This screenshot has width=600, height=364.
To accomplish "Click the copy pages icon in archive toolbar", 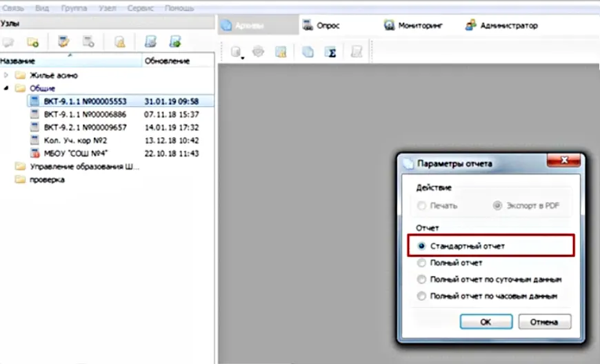I will [x=308, y=52].
